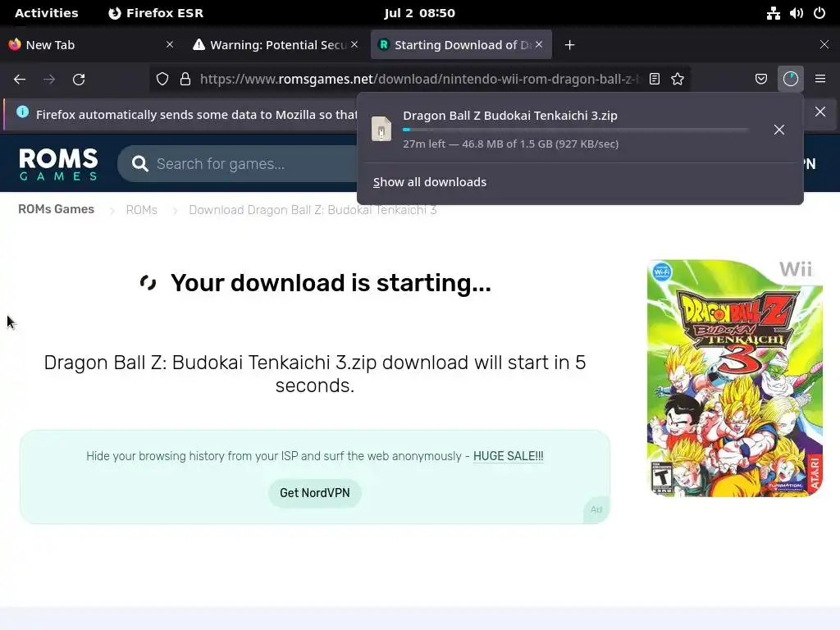Open the Activities overview
The height and width of the screenshot is (630, 840).
click(x=46, y=13)
